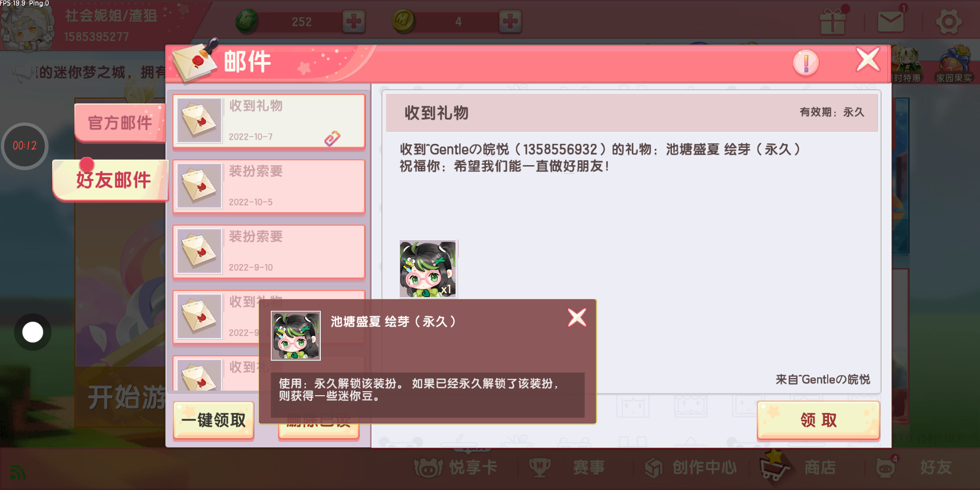Open the 收到礼物 mail dated 2022-10-7

click(x=269, y=121)
